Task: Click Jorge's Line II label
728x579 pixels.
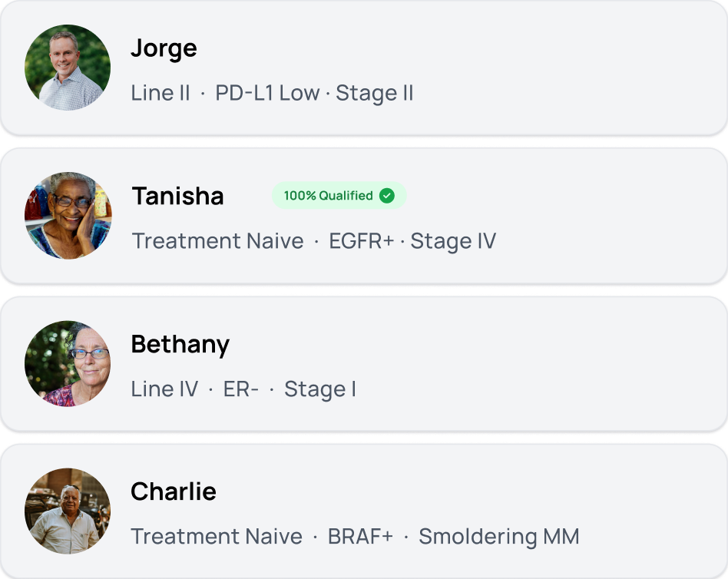Action: pos(160,94)
